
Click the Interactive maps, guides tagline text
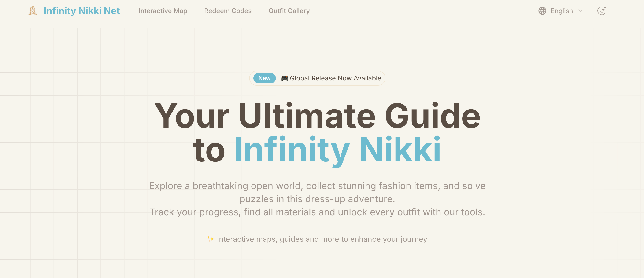[322, 239]
